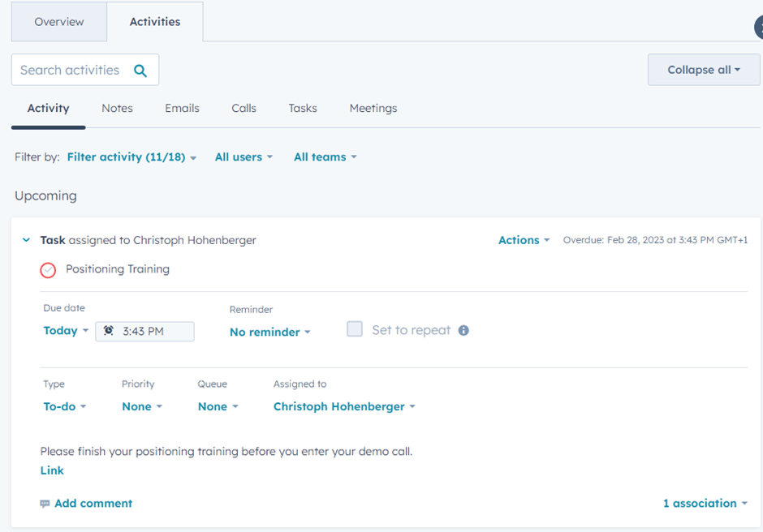Image resolution: width=763 pixels, height=532 pixels.
Task: Open the Collapse all dropdown
Action: click(703, 70)
